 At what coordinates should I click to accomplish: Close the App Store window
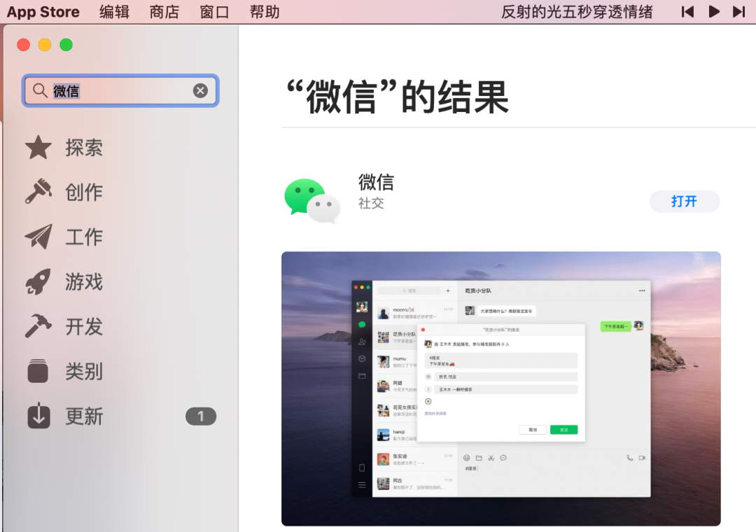coord(23,45)
